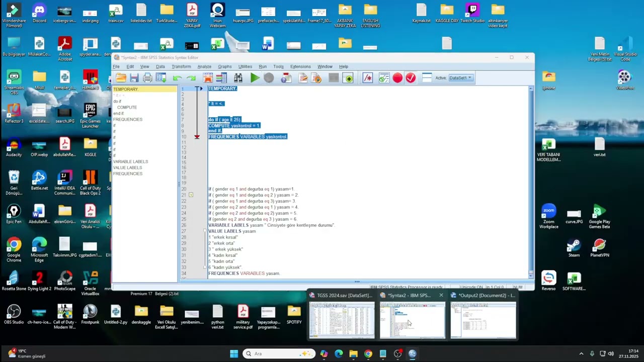Click the line '4 "kadın kırsal"'

[223, 255]
